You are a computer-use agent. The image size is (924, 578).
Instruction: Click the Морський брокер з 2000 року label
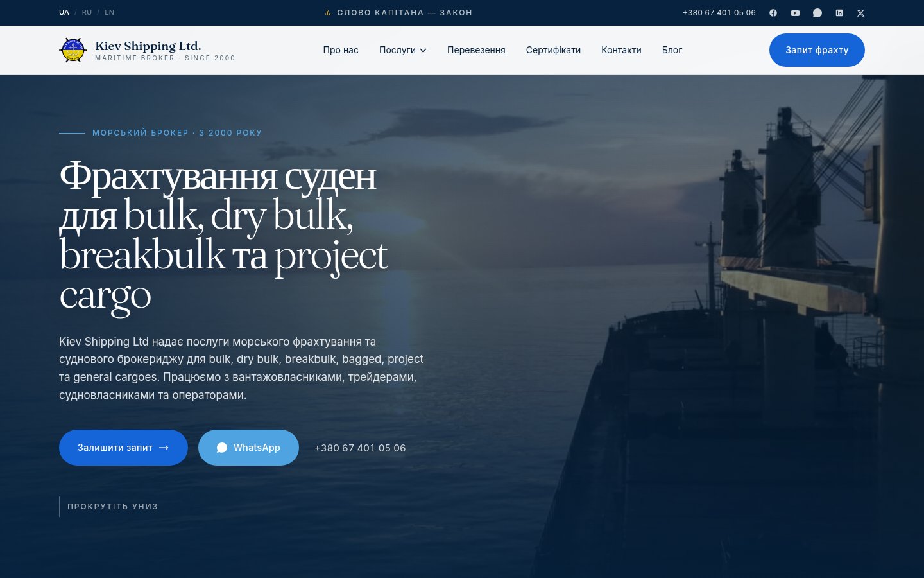tap(177, 133)
